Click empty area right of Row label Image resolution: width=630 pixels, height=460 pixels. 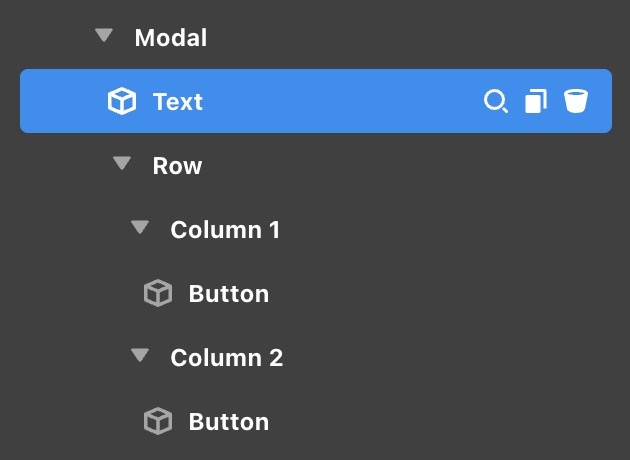[x=400, y=166]
